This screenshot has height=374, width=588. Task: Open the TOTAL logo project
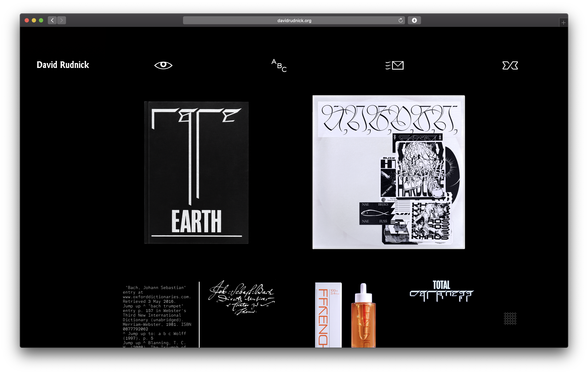pos(441,291)
